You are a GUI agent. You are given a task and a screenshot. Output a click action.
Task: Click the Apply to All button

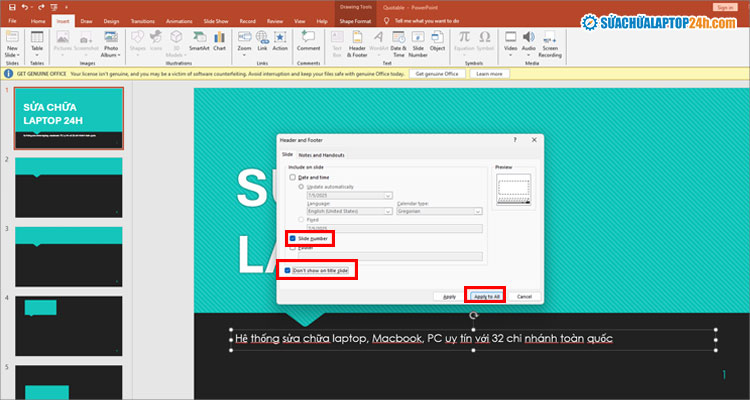[x=486, y=297]
